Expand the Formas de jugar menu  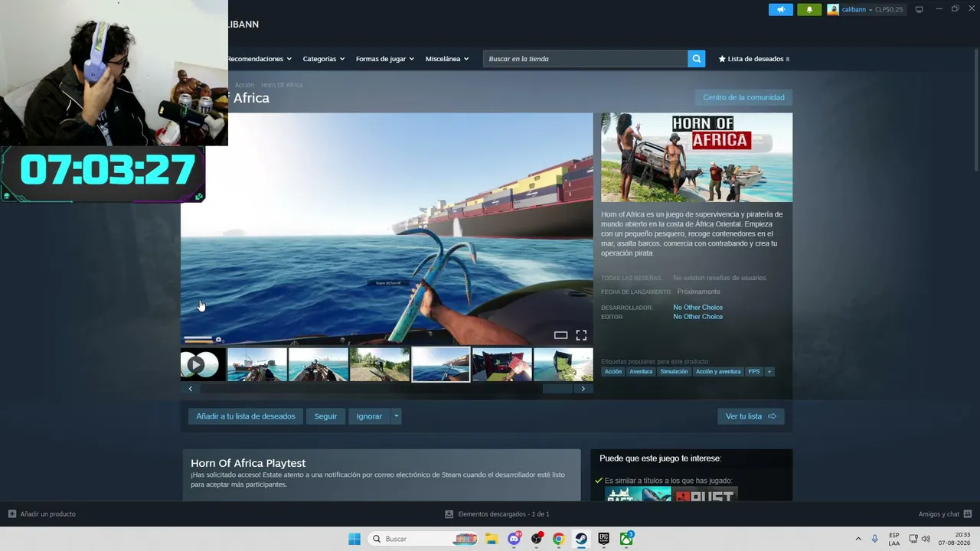[x=384, y=59]
